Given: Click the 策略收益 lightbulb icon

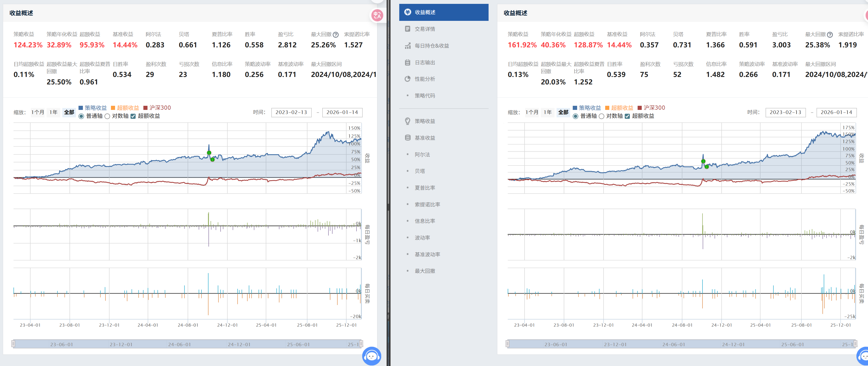Looking at the screenshot, I should point(407,121).
